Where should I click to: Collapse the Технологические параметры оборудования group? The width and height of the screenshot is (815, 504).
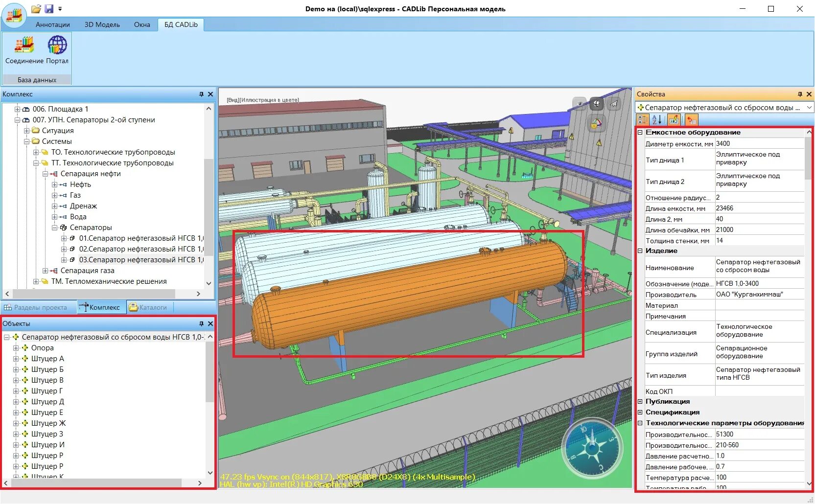tap(640, 423)
